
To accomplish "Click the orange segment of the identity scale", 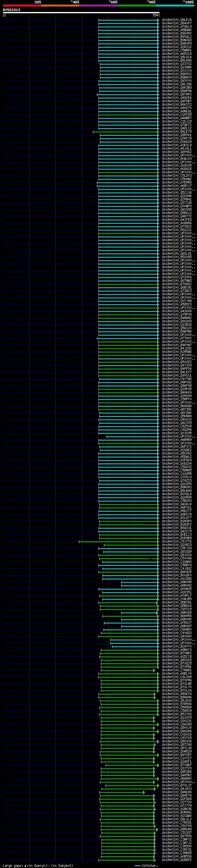I will [x=60, y=6].
